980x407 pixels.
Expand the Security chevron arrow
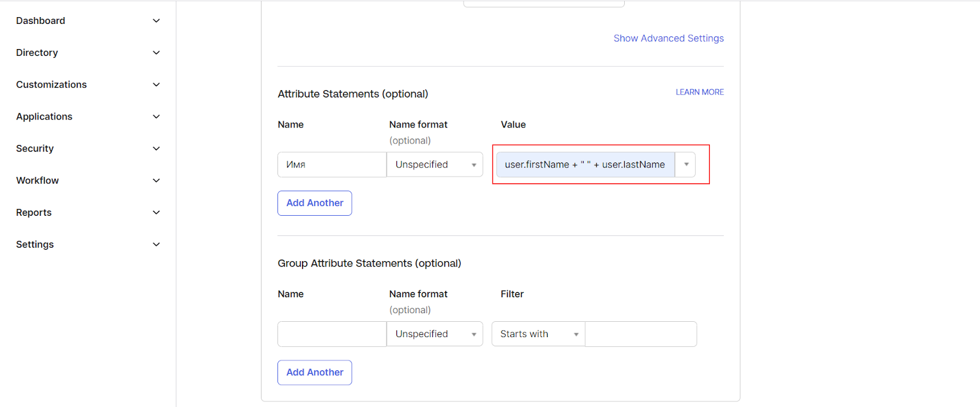click(x=156, y=148)
